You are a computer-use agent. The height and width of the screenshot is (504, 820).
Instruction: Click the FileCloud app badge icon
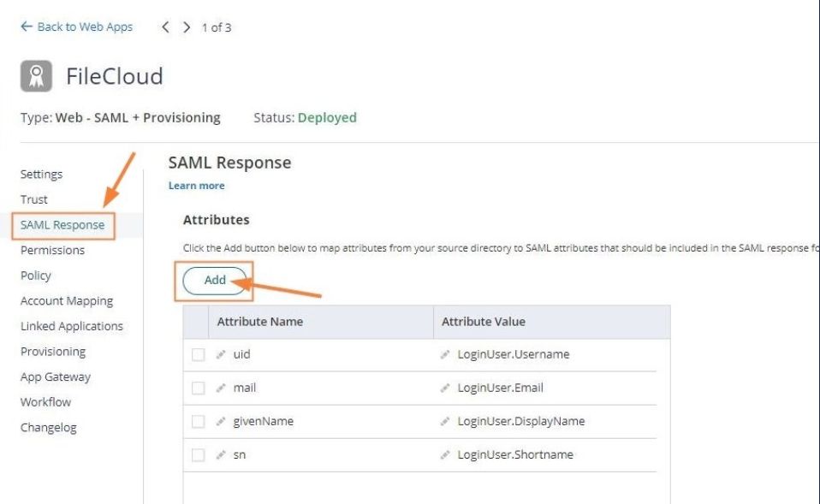click(37, 76)
